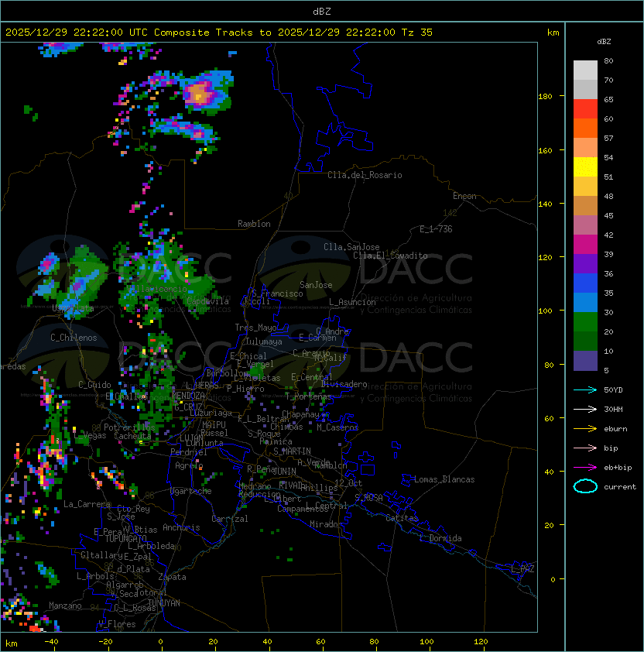
Task: Click the current legend label
Action: click(620, 487)
